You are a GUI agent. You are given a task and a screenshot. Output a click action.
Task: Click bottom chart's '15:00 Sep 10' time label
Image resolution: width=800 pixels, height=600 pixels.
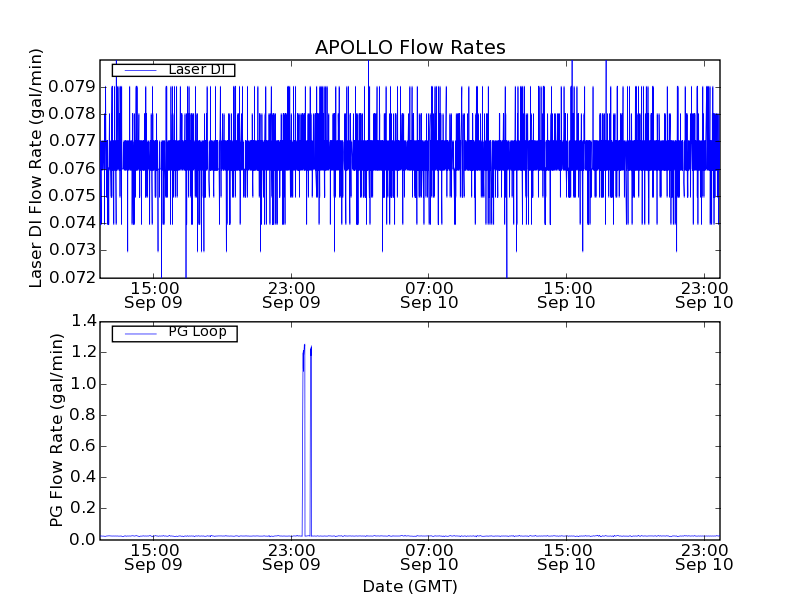[566, 557]
